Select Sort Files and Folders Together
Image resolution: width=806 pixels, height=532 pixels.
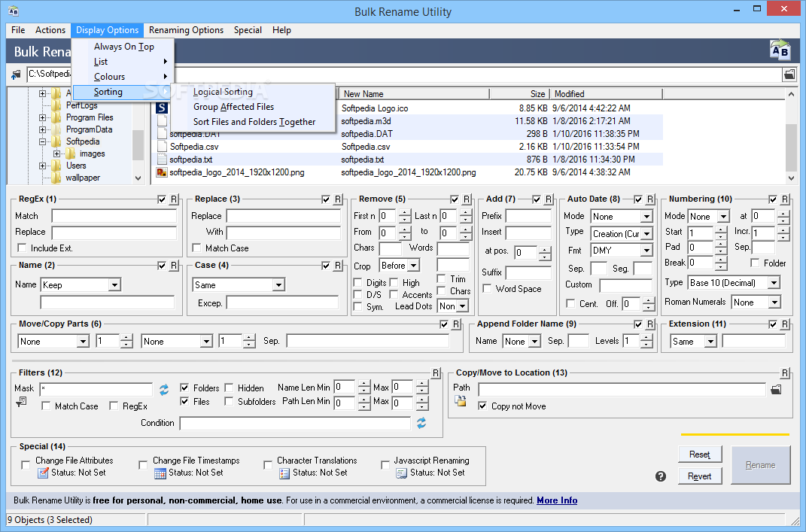254,122
